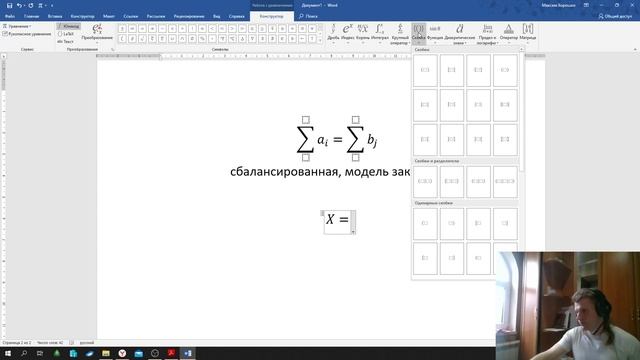Viewport: 640px width, 360px height.
Task: Open Windows taskbar search
Action: 24,353
